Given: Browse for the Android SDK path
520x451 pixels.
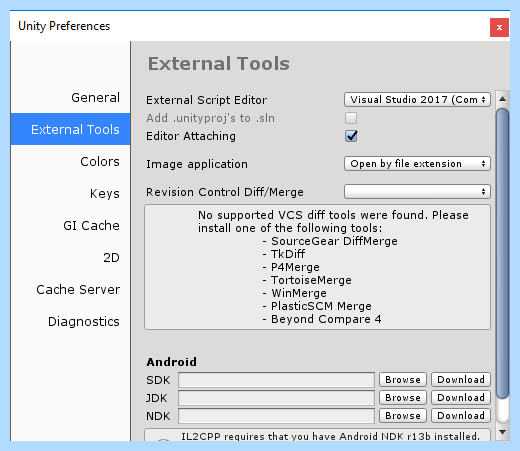Looking at the screenshot, I should (403, 380).
